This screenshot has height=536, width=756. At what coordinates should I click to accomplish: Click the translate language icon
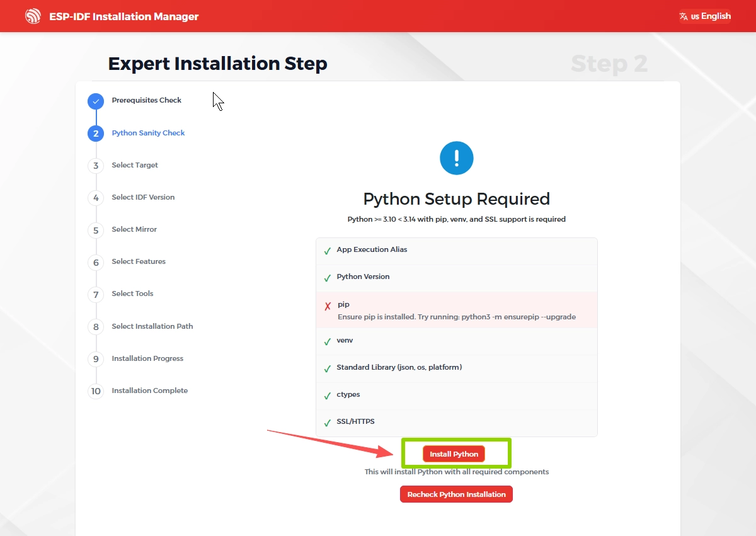coord(684,16)
